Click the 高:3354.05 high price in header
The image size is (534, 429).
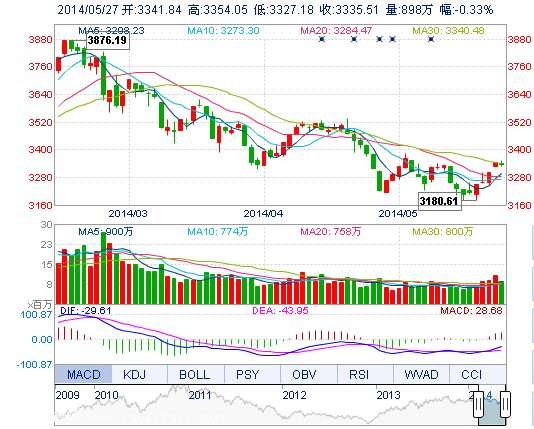point(218,10)
